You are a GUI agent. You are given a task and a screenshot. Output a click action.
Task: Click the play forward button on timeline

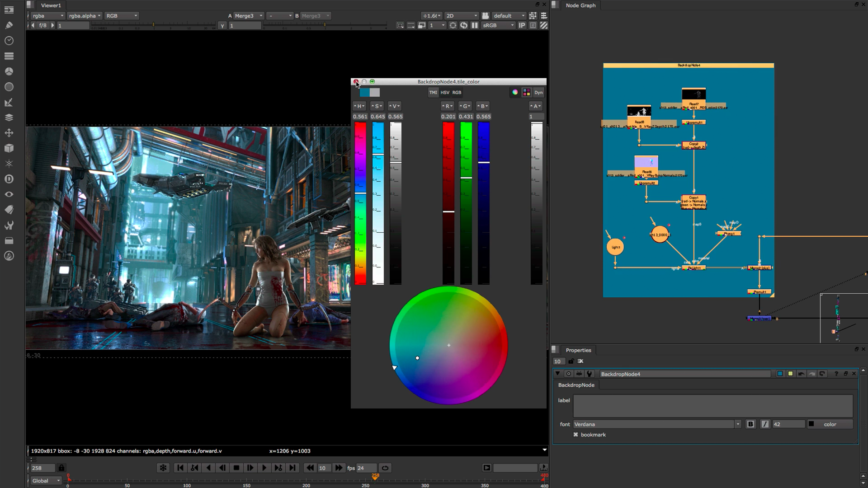pos(264,468)
